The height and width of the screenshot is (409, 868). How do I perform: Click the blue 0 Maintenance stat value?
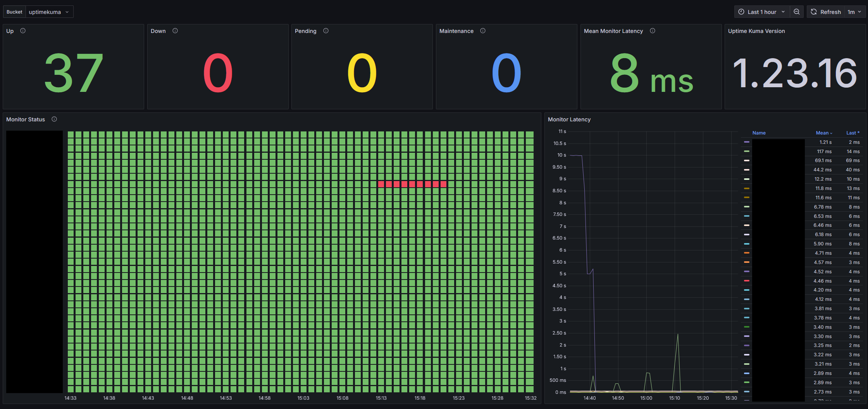point(506,73)
